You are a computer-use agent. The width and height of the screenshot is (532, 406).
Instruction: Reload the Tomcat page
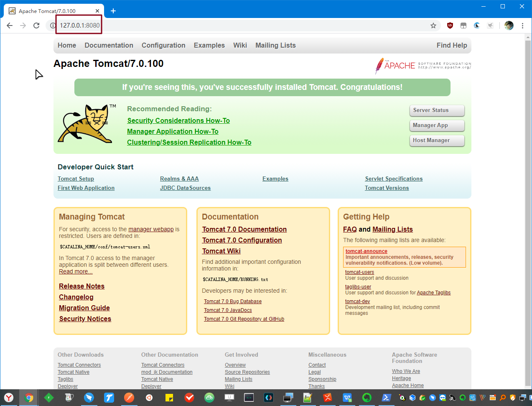[36, 26]
